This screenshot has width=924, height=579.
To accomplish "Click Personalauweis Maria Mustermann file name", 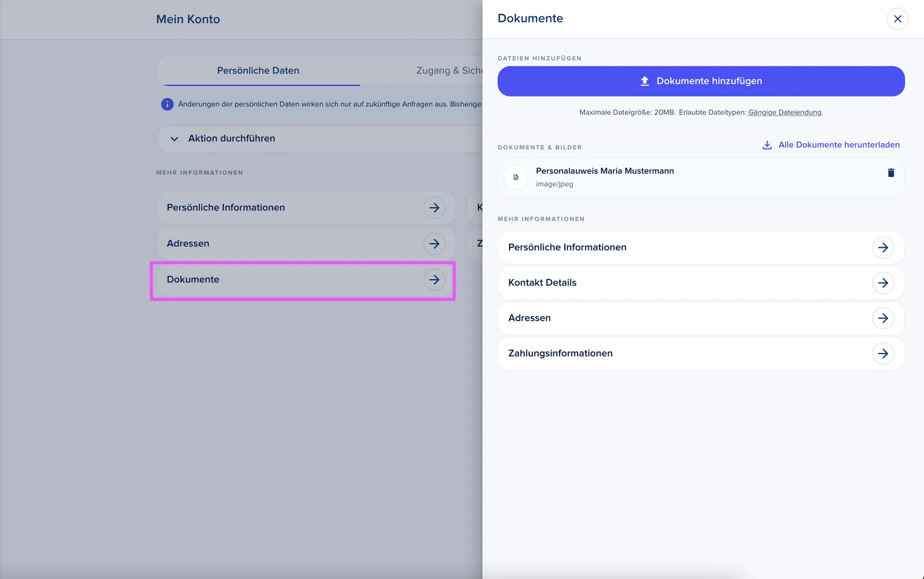I will (x=605, y=171).
